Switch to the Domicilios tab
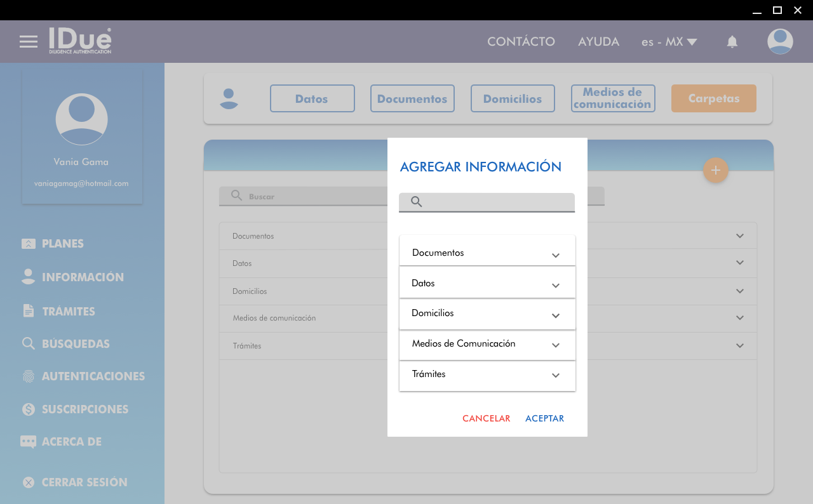The height and width of the screenshot is (504, 813). [x=513, y=98]
